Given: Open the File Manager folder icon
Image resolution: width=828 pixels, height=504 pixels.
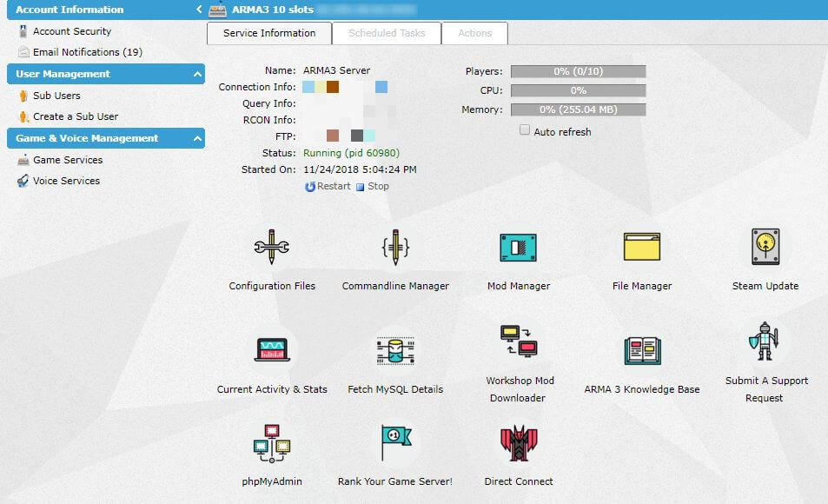Looking at the screenshot, I should coord(642,248).
